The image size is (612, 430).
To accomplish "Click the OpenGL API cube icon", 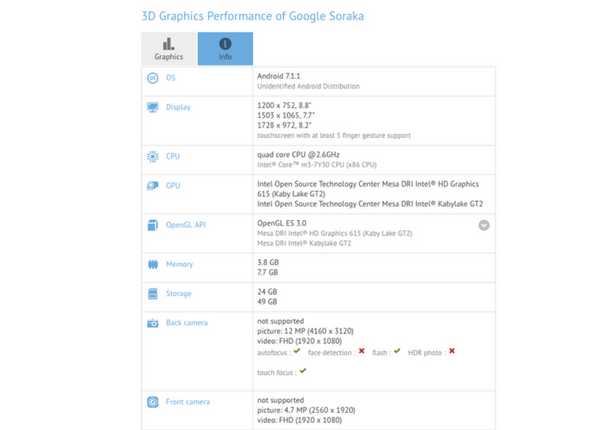I will tap(153, 225).
